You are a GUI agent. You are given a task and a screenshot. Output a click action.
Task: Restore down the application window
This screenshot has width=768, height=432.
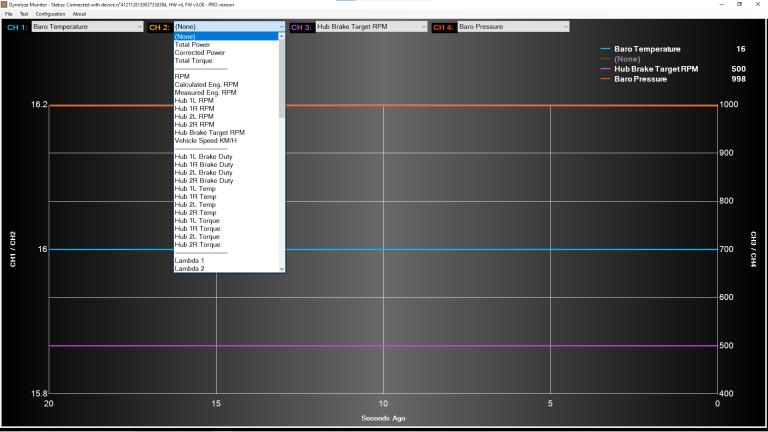click(740, 4)
